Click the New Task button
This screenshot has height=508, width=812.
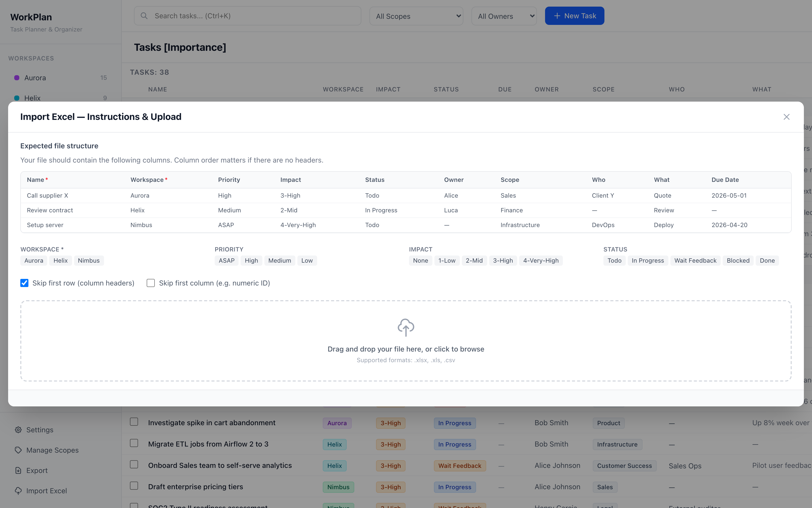(574, 16)
